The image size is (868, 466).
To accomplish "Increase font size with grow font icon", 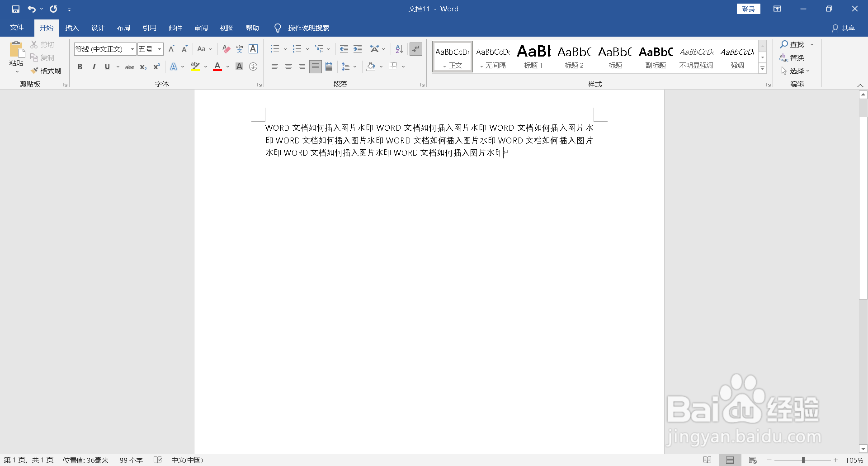I will [x=171, y=49].
